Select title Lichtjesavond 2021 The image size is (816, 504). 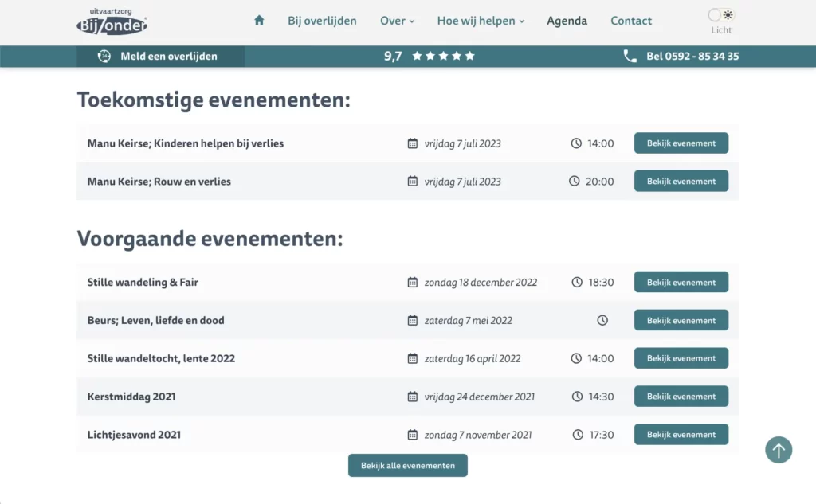pos(134,434)
